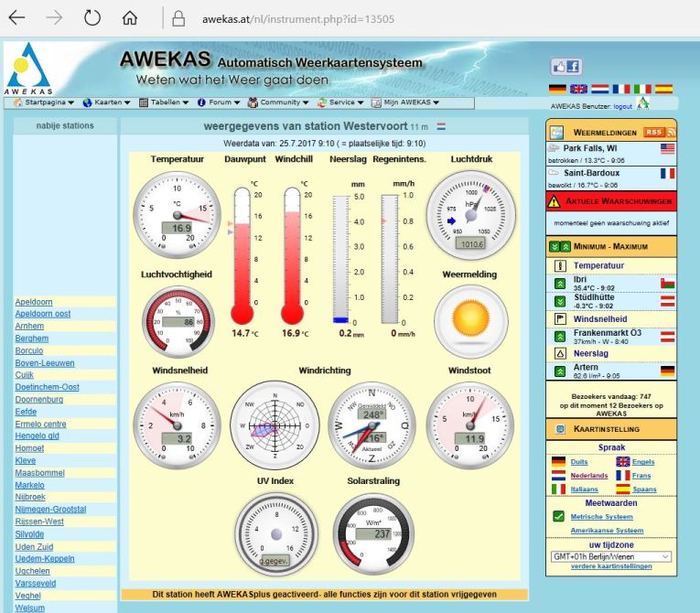Click the warning triangle icon
700x613 pixels.
coord(554,201)
